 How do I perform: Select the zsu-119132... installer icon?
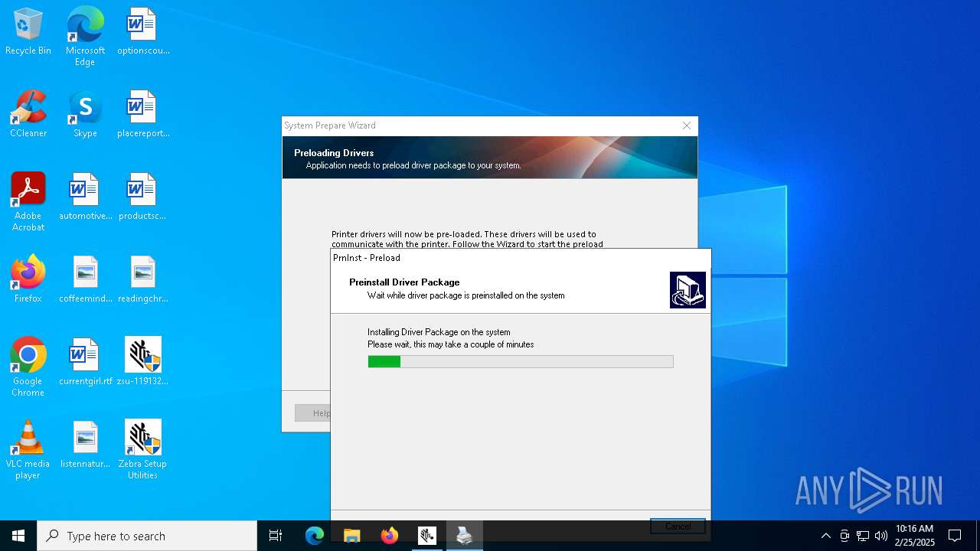[143, 363]
